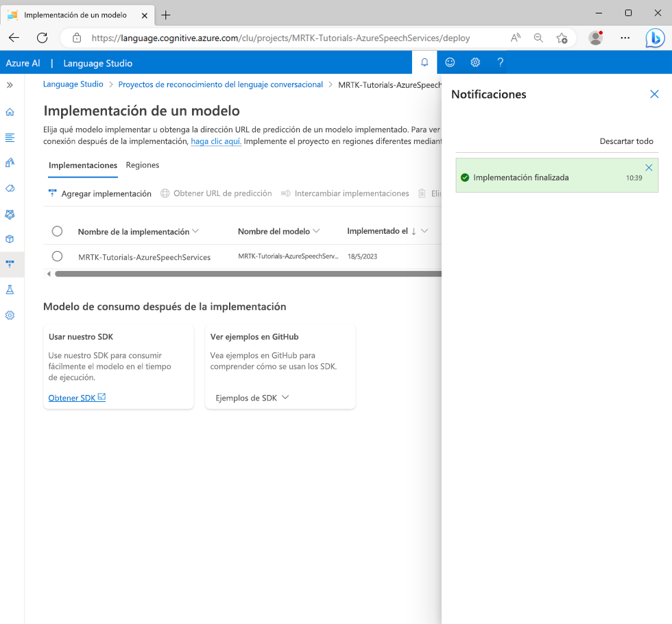The image size is (672, 624).
Task: Open project settings gear in sidebar
Action: click(x=10, y=315)
